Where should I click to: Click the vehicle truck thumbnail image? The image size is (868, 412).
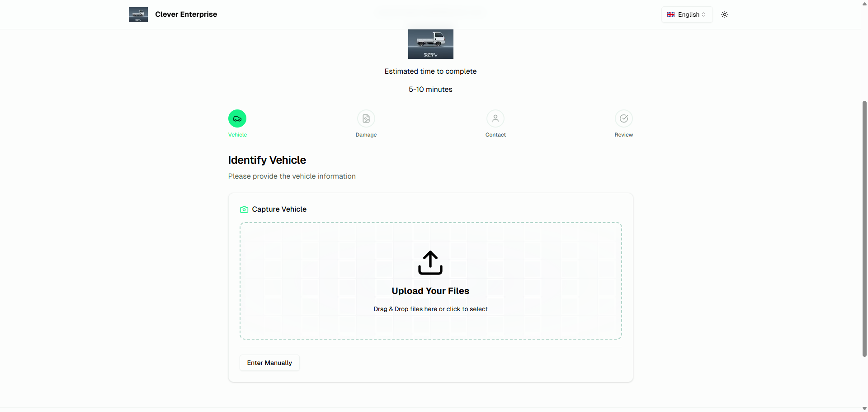(x=430, y=44)
